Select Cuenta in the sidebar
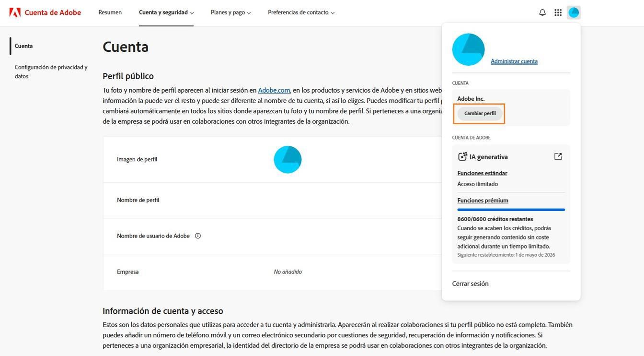644x356 pixels. click(23, 46)
